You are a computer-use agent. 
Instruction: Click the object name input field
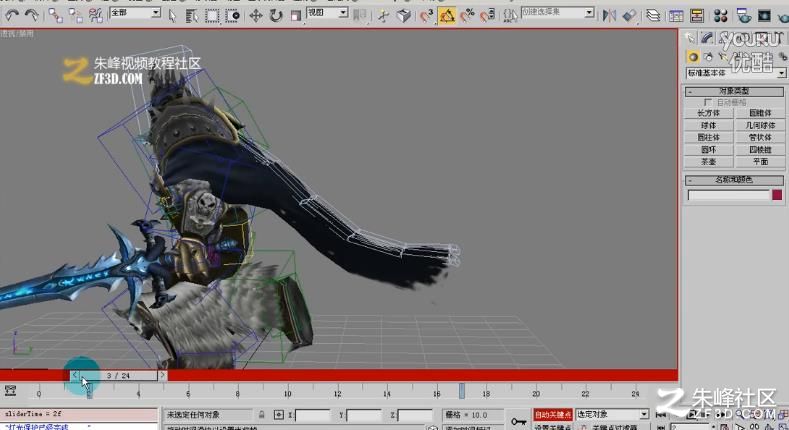click(729, 195)
